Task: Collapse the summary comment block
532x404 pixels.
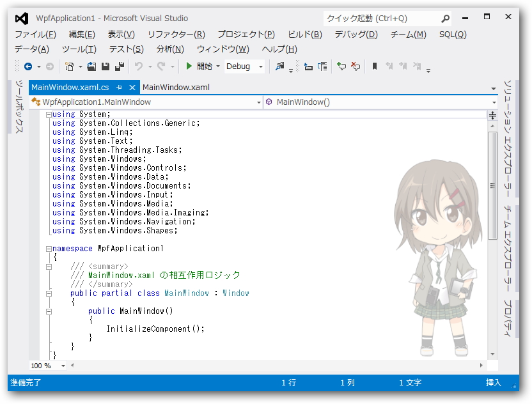Action: coord(49,267)
